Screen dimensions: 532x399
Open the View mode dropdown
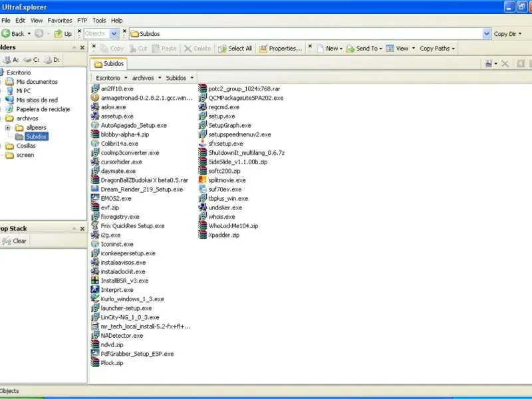(413, 49)
